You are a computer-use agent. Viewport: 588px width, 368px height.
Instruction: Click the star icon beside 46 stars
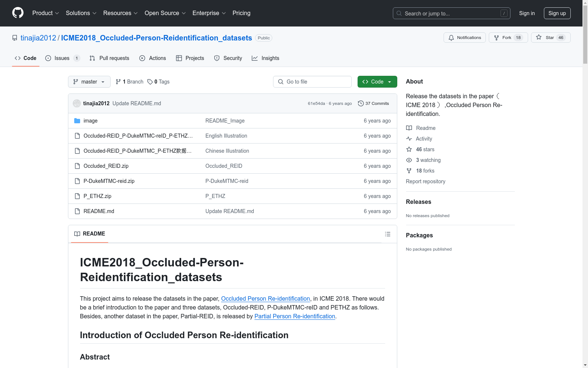[x=409, y=149]
